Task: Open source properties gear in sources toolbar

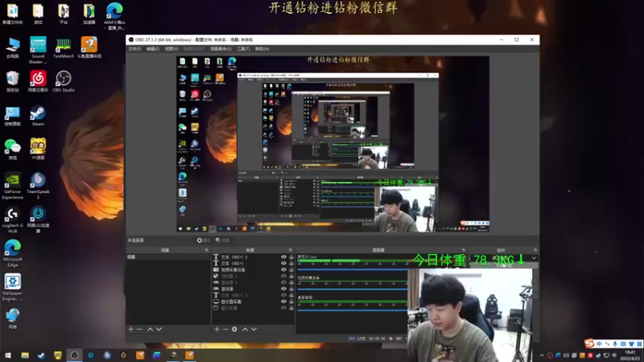Action: point(234,329)
